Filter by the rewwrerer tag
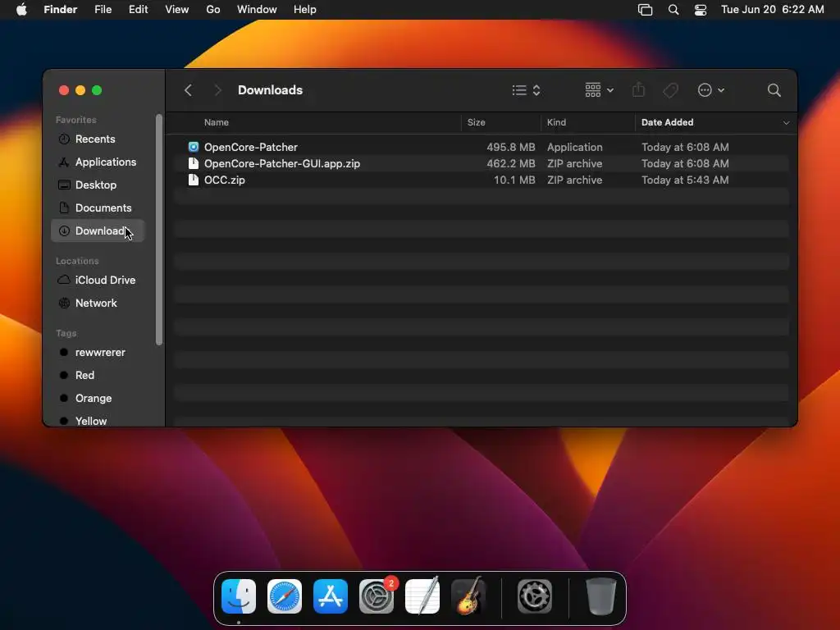Viewport: 840px width, 630px height. tap(98, 353)
